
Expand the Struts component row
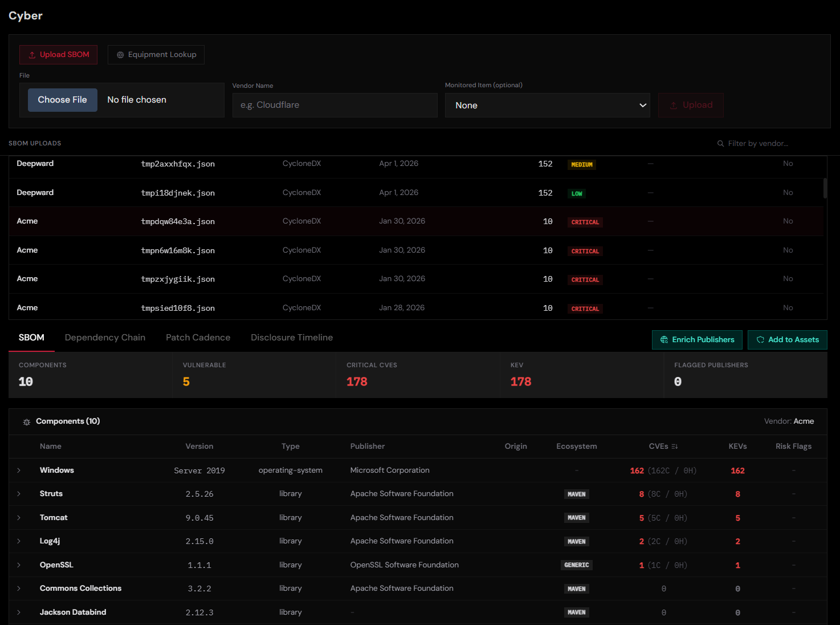(x=19, y=493)
